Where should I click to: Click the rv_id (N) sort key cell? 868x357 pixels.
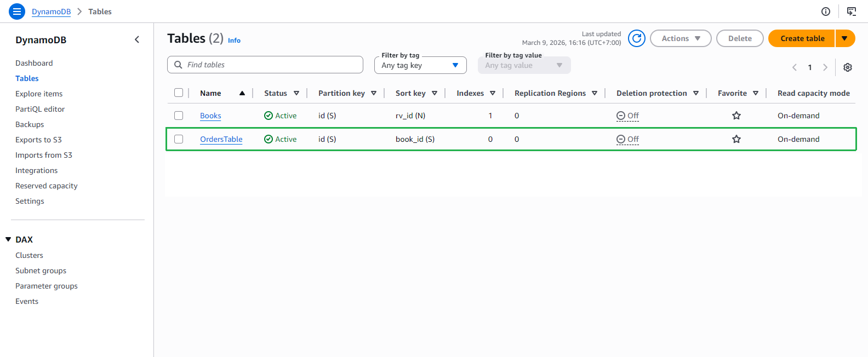click(410, 116)
